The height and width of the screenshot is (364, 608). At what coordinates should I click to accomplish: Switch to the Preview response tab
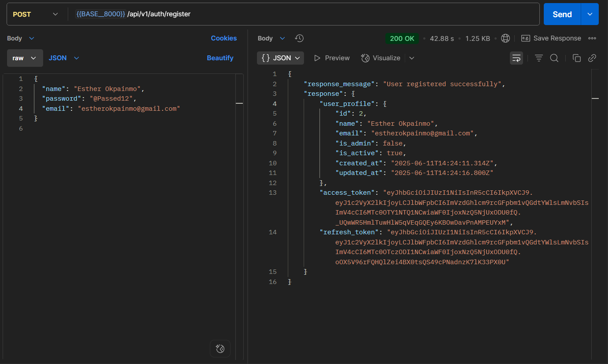(332, 58)
